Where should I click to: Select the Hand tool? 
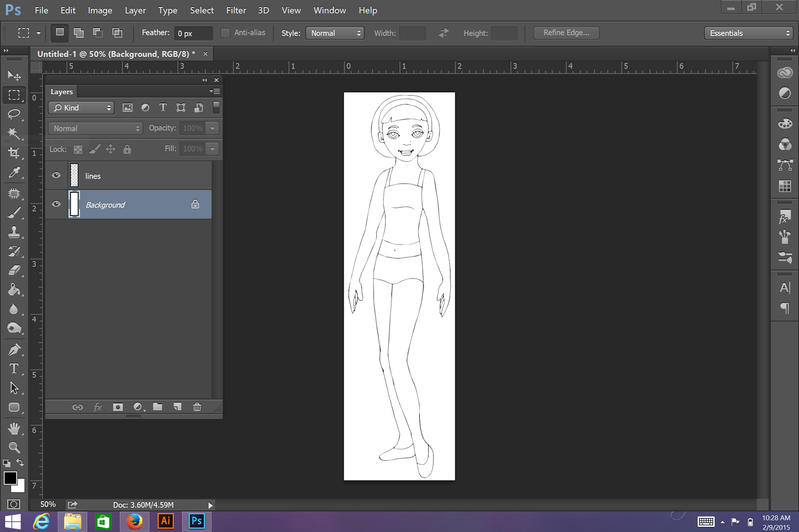[14, 428]
